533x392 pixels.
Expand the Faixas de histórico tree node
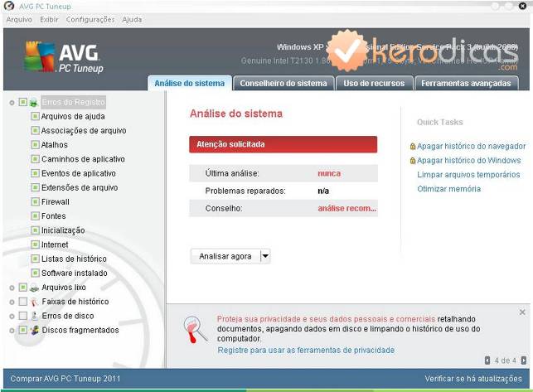click(12, 302)
